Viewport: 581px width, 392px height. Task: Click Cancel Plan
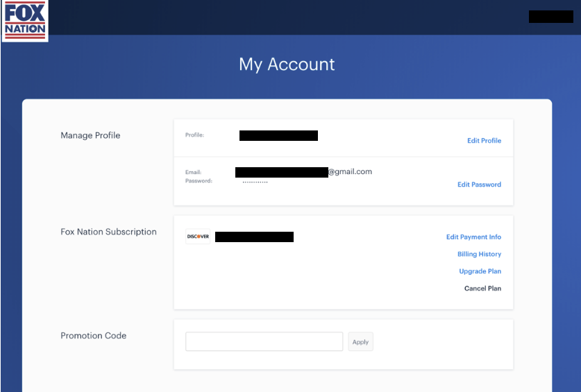click(482, 289)
